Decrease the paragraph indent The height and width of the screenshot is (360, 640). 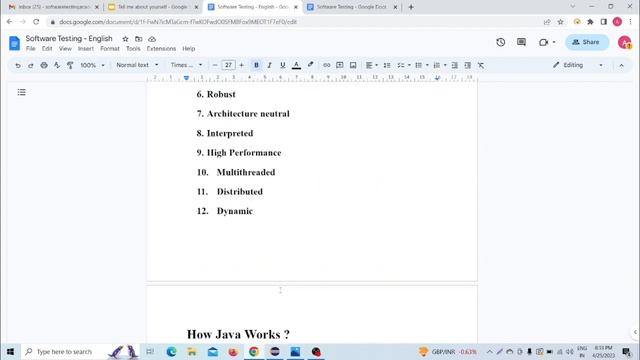454,65
